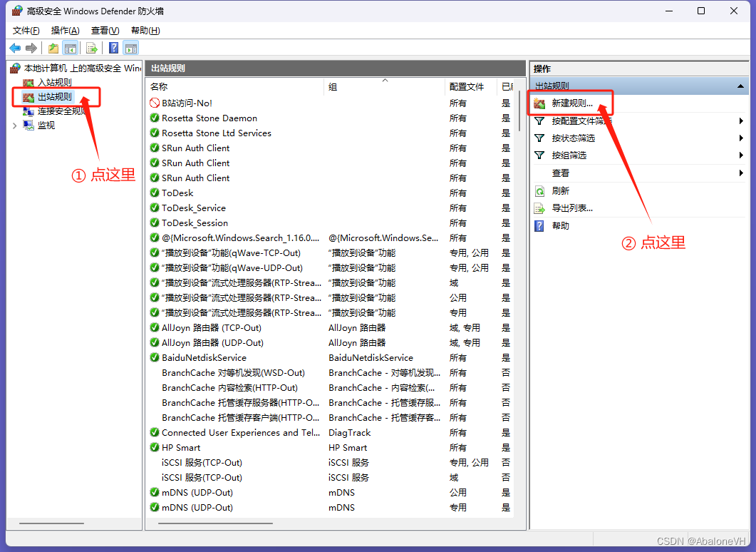Sort by the 配置文件 column header
756x552 pixels.
click(x=470, y=87)
